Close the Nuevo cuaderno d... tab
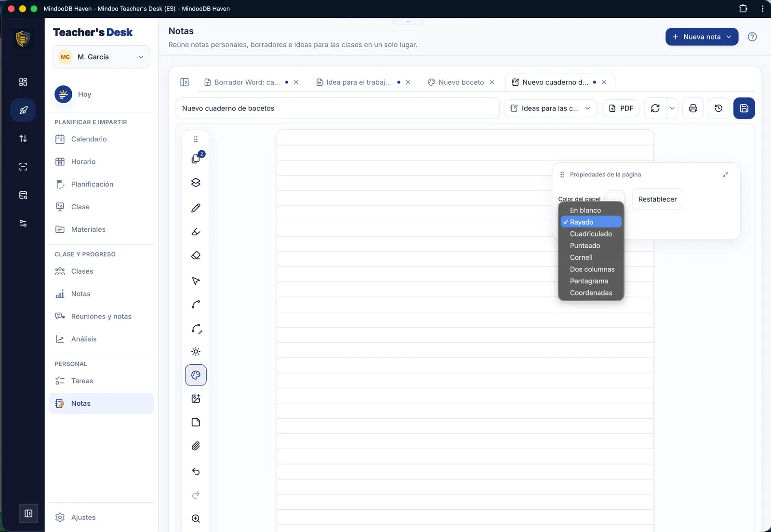 point(604,82)
